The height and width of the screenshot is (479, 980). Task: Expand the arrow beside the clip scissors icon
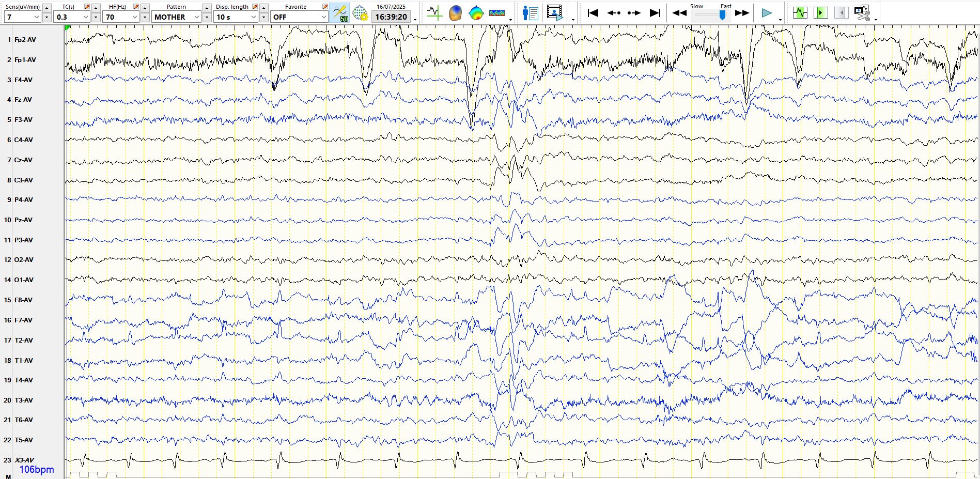[x=876, y=20]
